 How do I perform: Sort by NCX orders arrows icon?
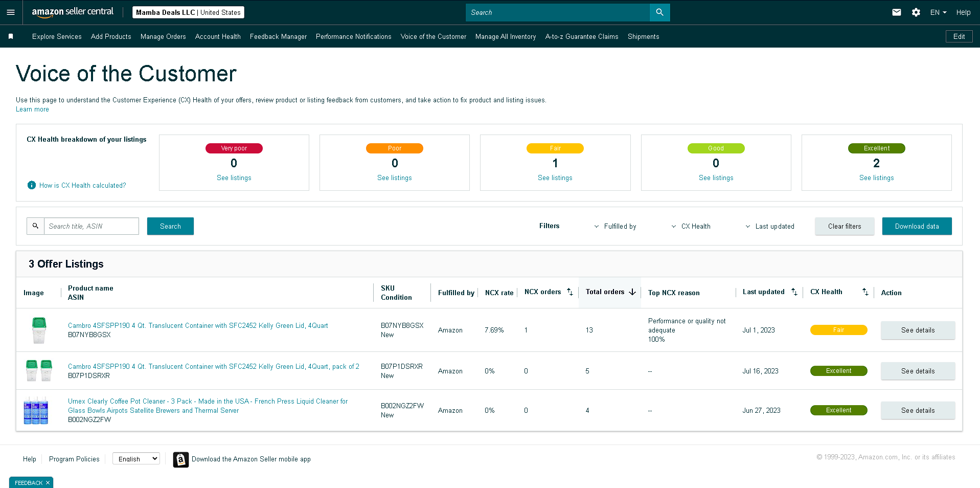pos(570,292)
